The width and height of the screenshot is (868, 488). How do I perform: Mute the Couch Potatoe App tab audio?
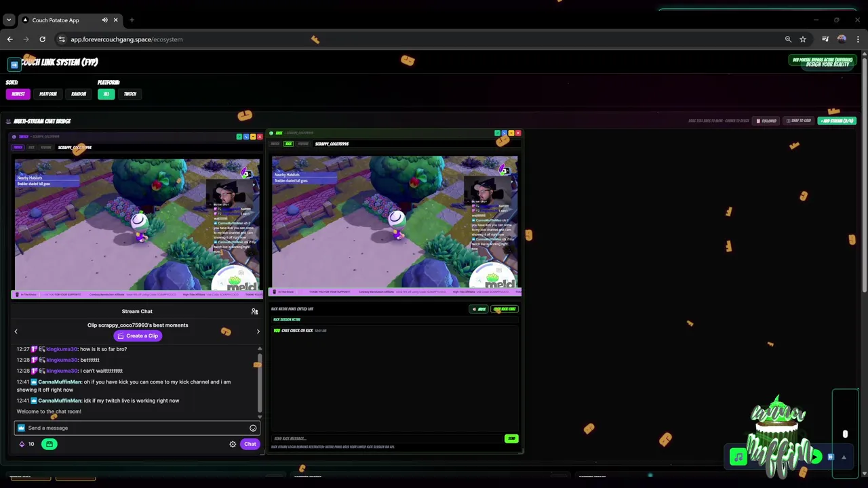point(104,20)
